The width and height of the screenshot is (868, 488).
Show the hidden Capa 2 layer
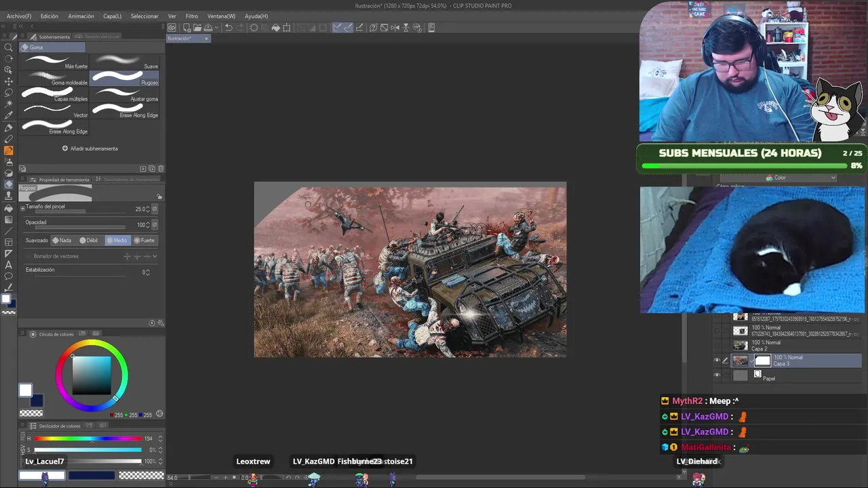click(x=717, y=345)
